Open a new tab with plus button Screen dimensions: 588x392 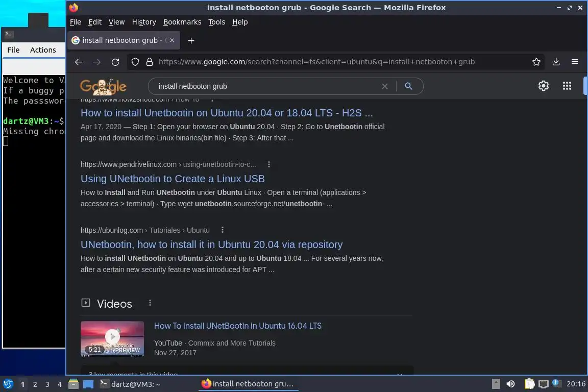coord(191,40)
